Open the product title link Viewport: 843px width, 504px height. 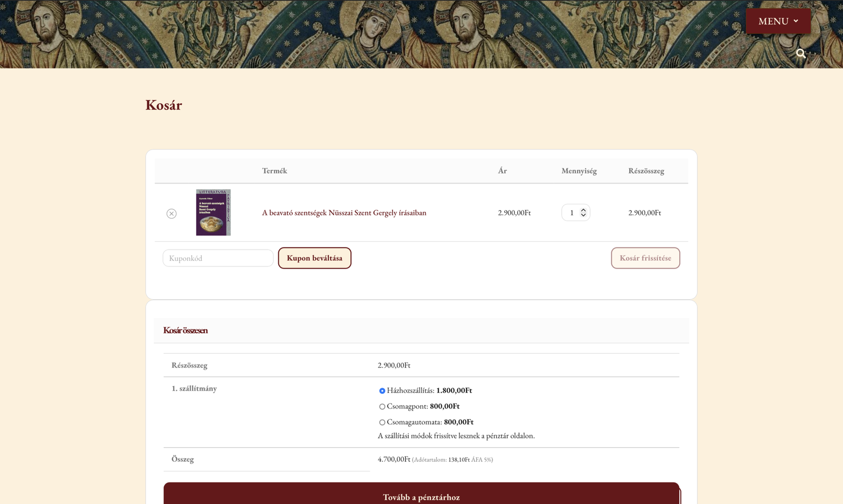pyautogui.click(x=344, y=213)
